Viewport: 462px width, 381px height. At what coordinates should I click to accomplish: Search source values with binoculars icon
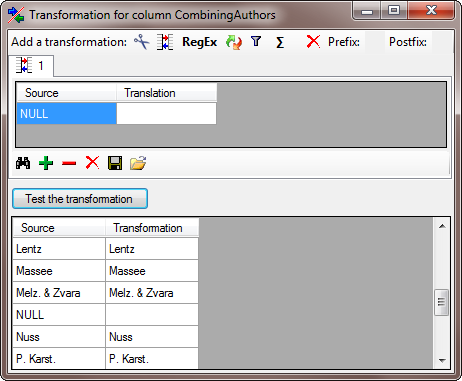pyautogui.click(x=23, y=163)
